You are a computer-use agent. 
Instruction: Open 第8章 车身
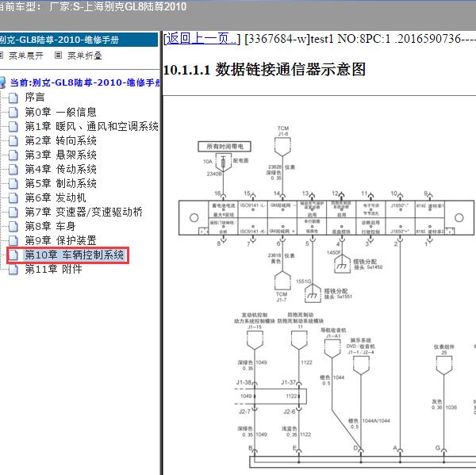coord(50,226)
